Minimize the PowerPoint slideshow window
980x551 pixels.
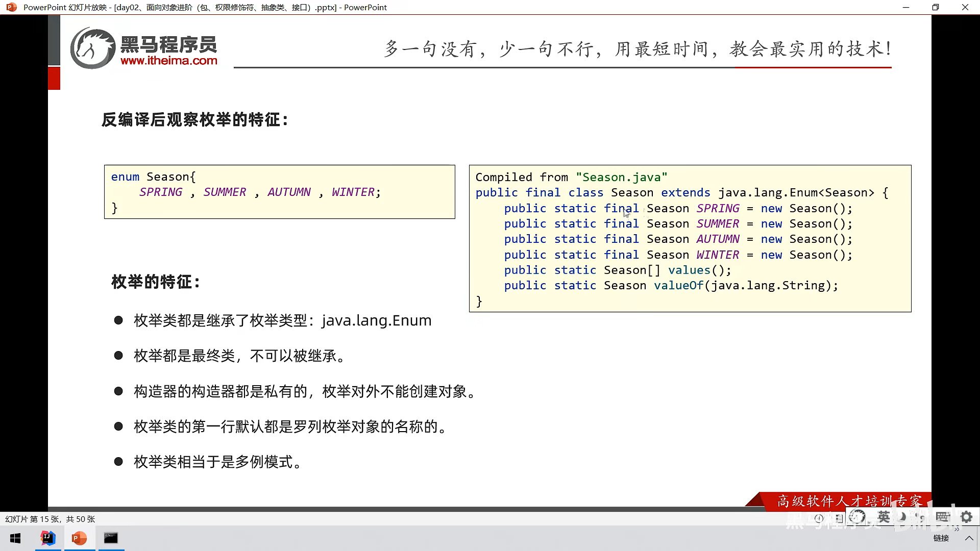coord(906,7)
